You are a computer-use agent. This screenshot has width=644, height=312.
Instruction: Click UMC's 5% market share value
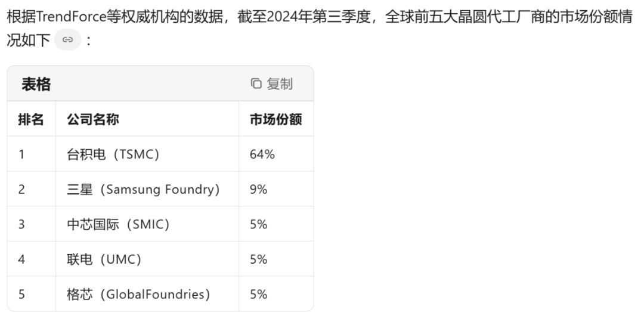pos(258,260)
